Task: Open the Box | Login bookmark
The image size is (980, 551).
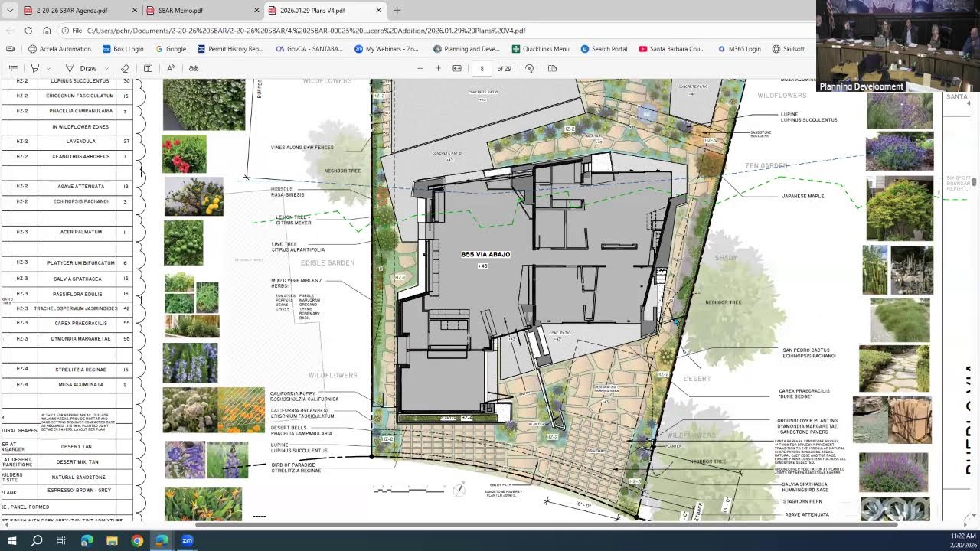Action: (x=122, y=49)
